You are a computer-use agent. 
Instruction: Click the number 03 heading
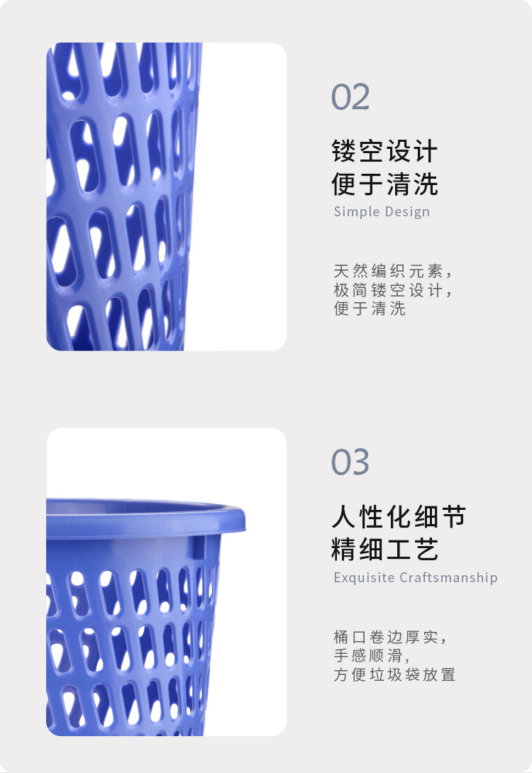click(x=350, y=462)
